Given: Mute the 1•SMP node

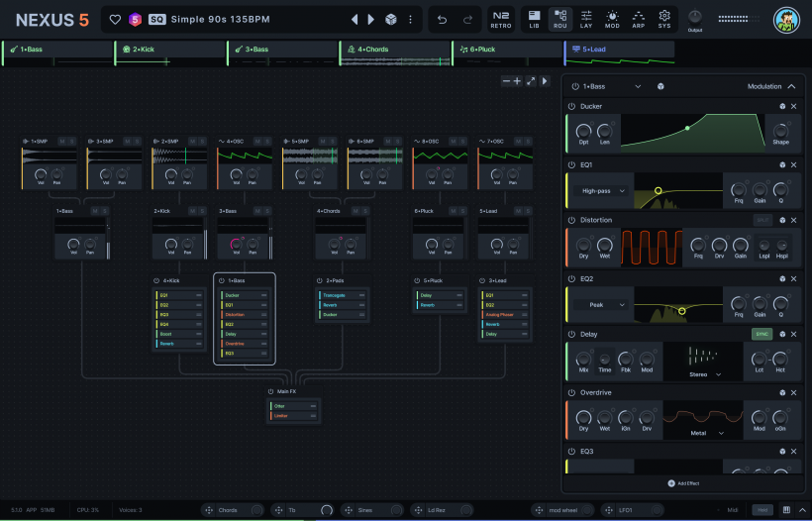Looking at the screenshot, I should 62,142.
